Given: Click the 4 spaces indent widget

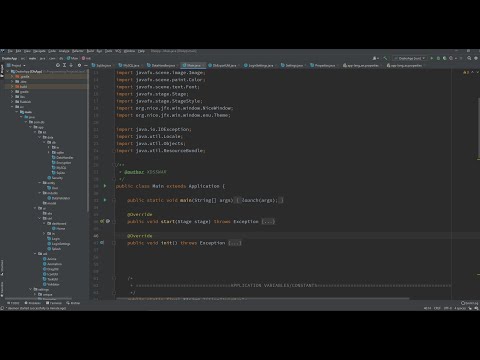Looking at the screenshot, I should click(460, 308).
